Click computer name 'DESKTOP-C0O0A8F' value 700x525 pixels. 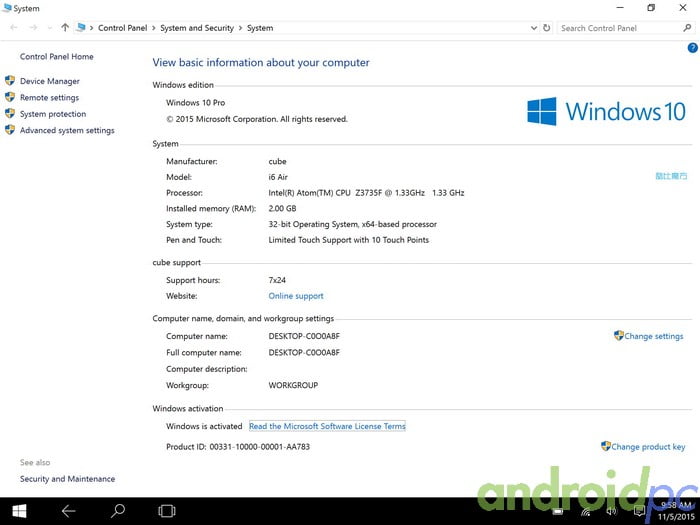coord(304,336)
